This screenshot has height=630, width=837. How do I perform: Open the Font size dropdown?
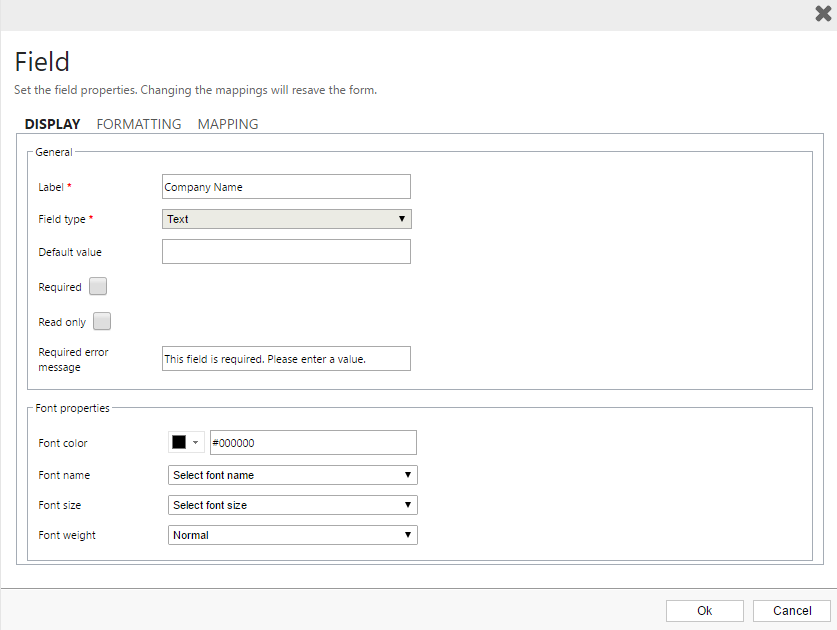[x=408, y=504]
